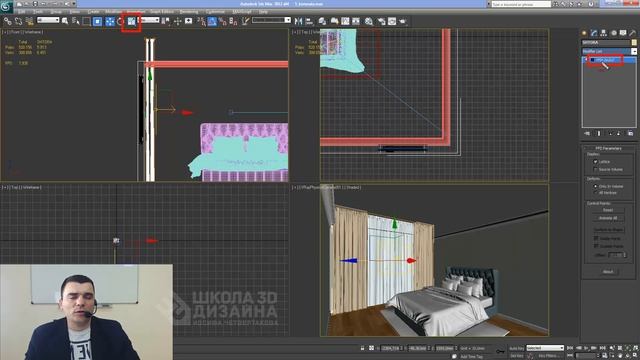This screenshot has width=640, height=360.
Task: Open the Render Setup icon
Action: click(x=381, y=21)
